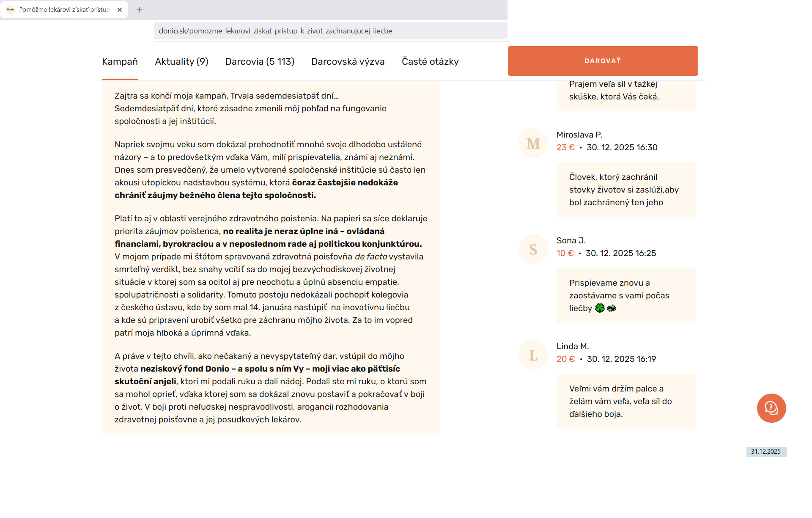Screen dimensions: 812x518
Task: Open the Časté otázky tab
Action: 430,62
